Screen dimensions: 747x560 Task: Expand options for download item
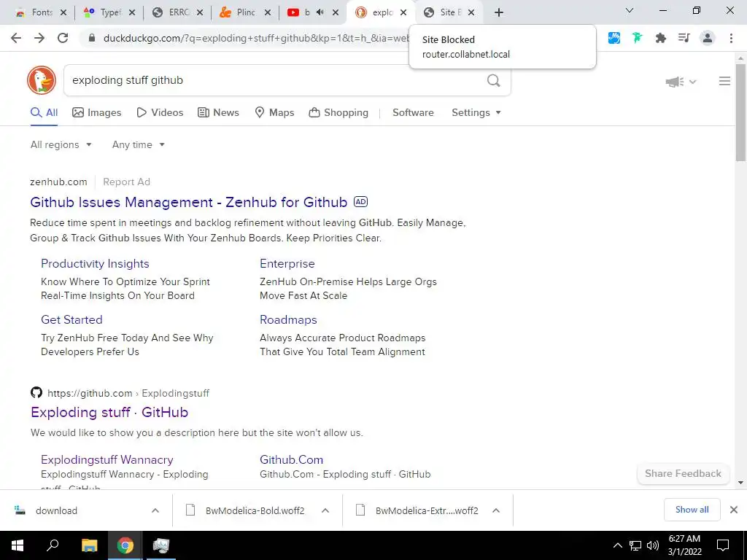[155, 510]
